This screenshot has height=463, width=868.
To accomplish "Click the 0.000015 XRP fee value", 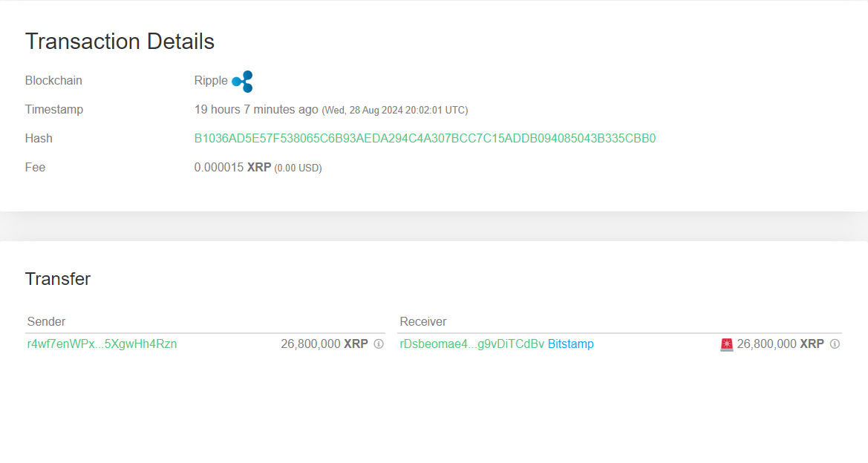I will point(232,168).
